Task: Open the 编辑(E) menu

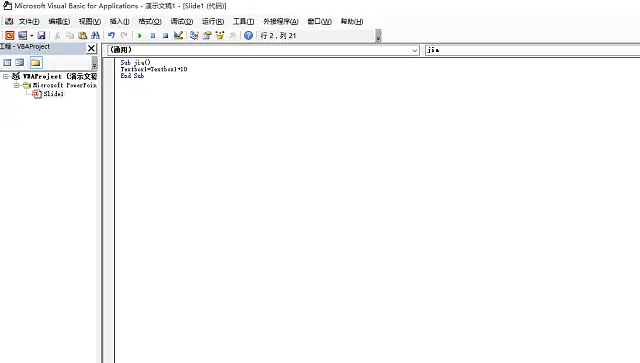Action: [59, 21]
